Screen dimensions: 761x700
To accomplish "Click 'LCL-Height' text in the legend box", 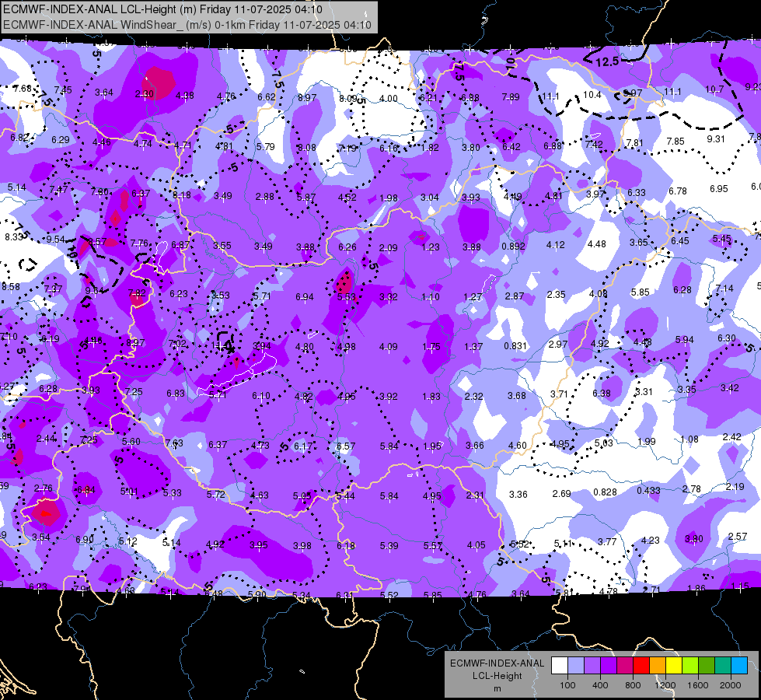I will (497, 676).
